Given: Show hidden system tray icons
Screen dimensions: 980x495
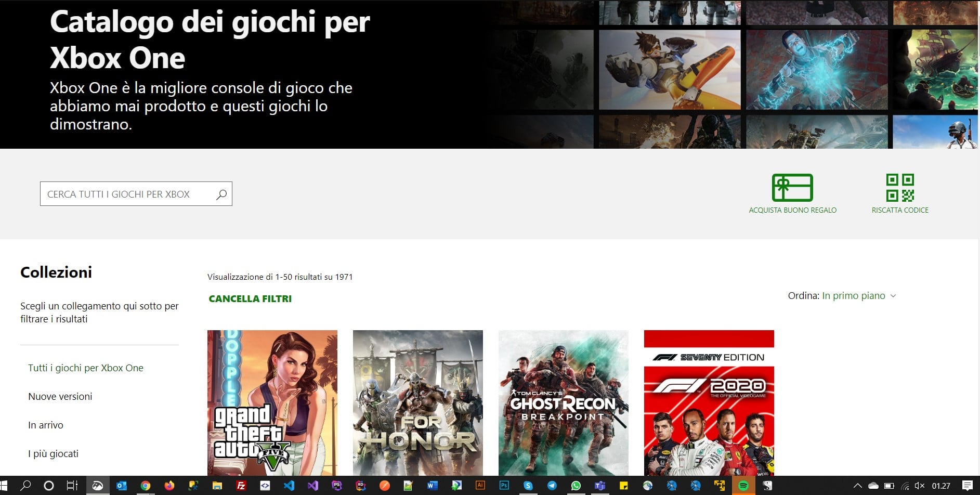Looking at the screenshot, I should point(858,486).
